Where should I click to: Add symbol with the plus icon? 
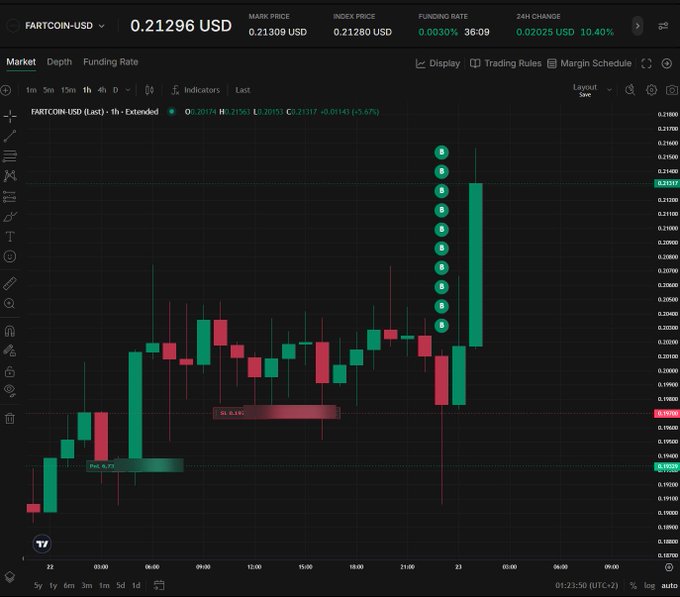tap(6, 90)
